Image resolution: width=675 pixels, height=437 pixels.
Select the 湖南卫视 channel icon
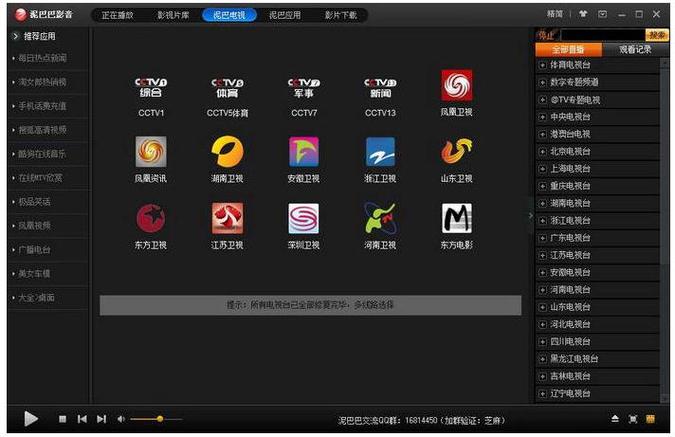(227, 152)
